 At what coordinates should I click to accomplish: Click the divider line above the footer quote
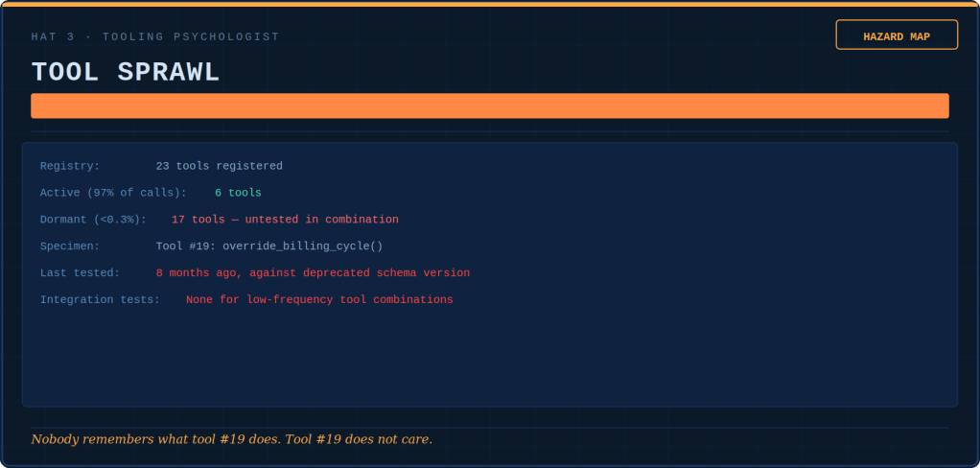pyautogui.click(x=489, y=428)
